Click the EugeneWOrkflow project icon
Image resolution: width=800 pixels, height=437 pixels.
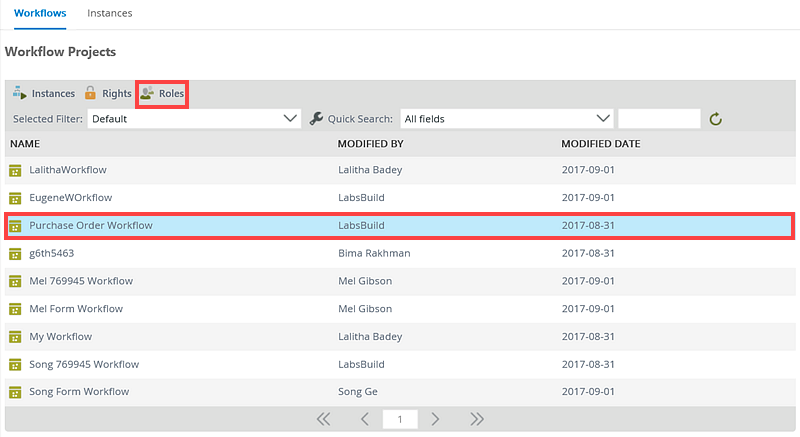(15, 198)
